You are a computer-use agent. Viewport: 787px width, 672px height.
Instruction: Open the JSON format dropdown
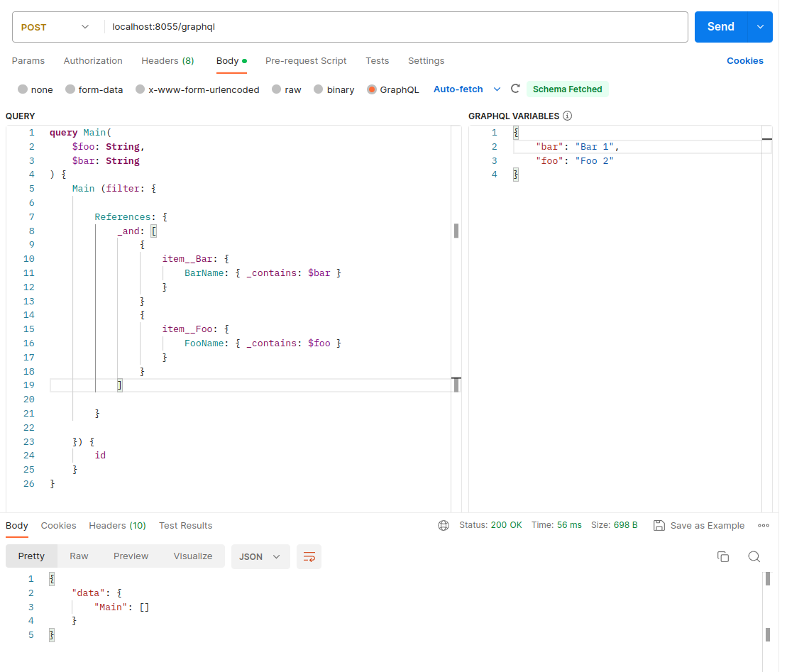pos(260,556)
